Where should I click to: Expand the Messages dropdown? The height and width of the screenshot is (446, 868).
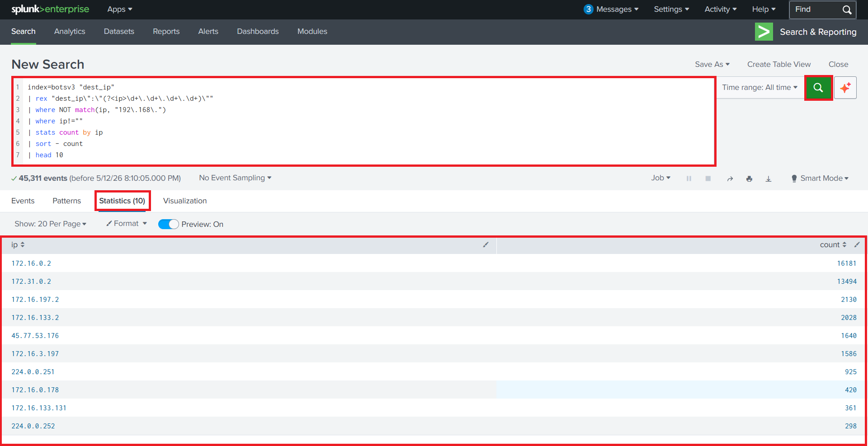tap(617, 9)
